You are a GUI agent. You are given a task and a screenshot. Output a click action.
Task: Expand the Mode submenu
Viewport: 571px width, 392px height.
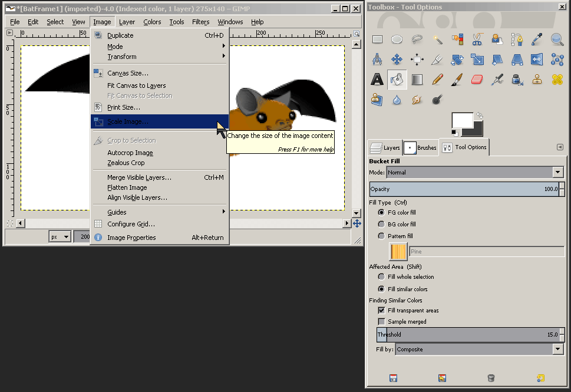pos(160,47)
